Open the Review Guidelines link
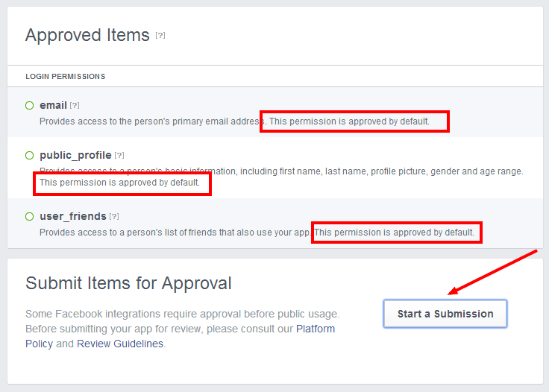The height and width of the screenshot is (392, 549). coord(120,344)
